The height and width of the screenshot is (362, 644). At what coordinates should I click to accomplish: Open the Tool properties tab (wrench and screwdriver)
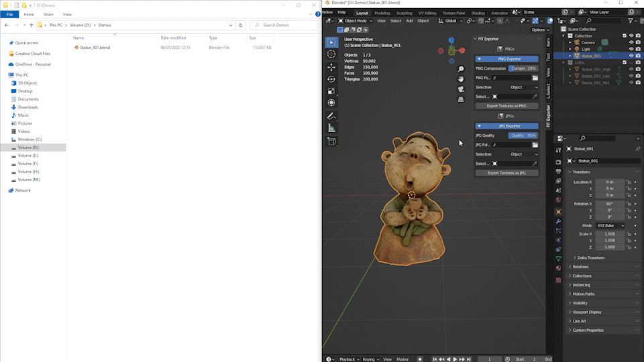coord(558,150)
